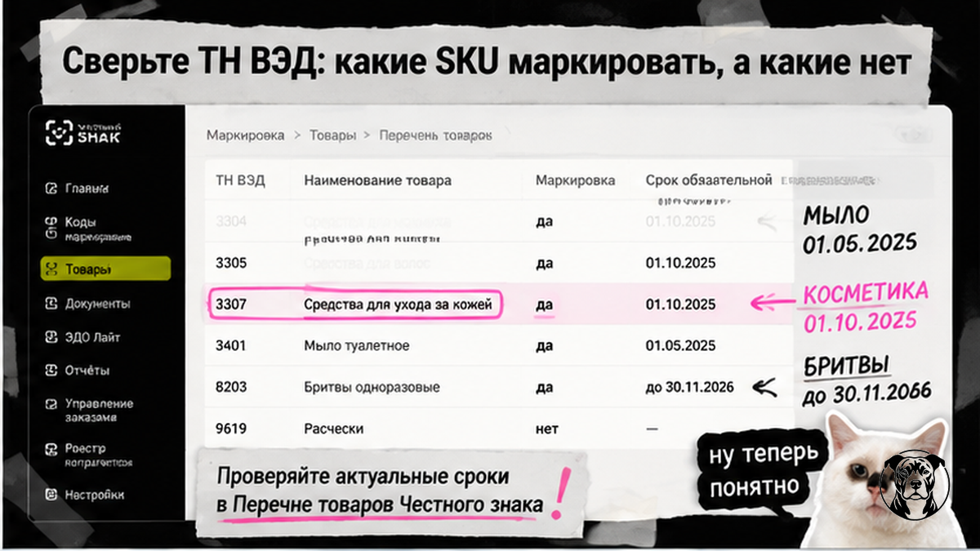Click the Средства для ухода за кожей cell
Viewport: 980px width, 551px height.
pyautogui.click(x=398, y=304)
